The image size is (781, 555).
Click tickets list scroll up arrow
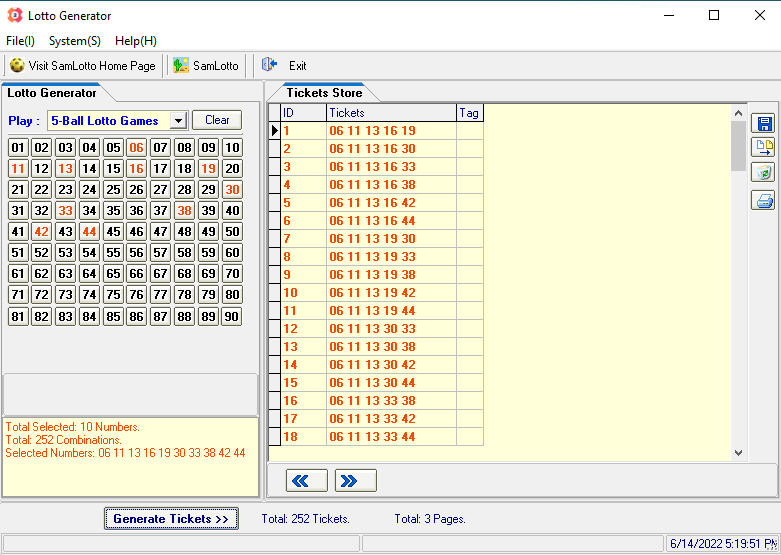(x=738, y=113)
